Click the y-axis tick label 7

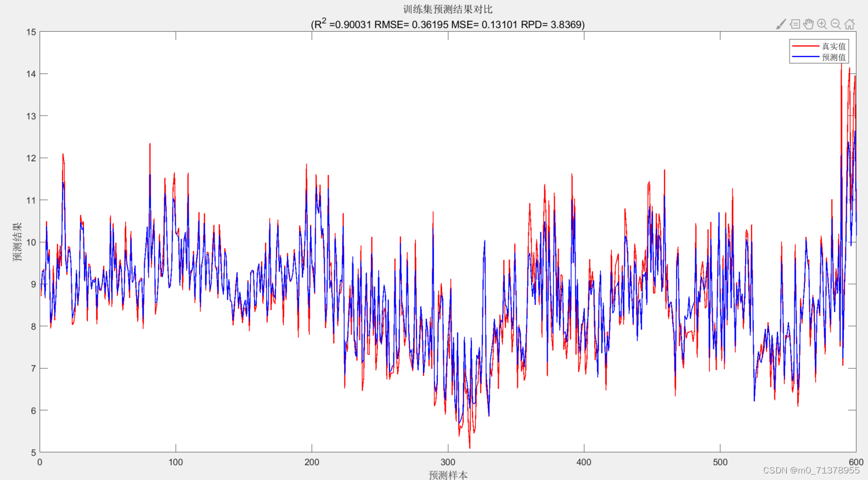point(33,369)
